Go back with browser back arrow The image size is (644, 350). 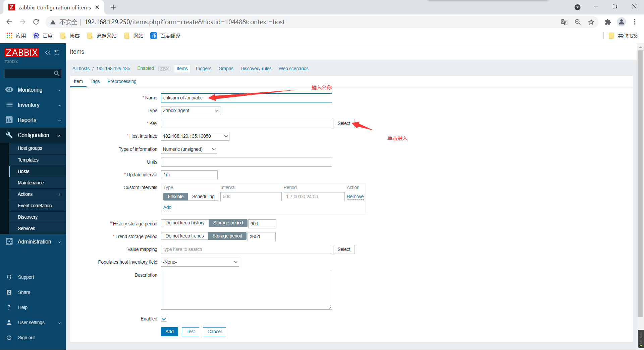click(9, 22)
